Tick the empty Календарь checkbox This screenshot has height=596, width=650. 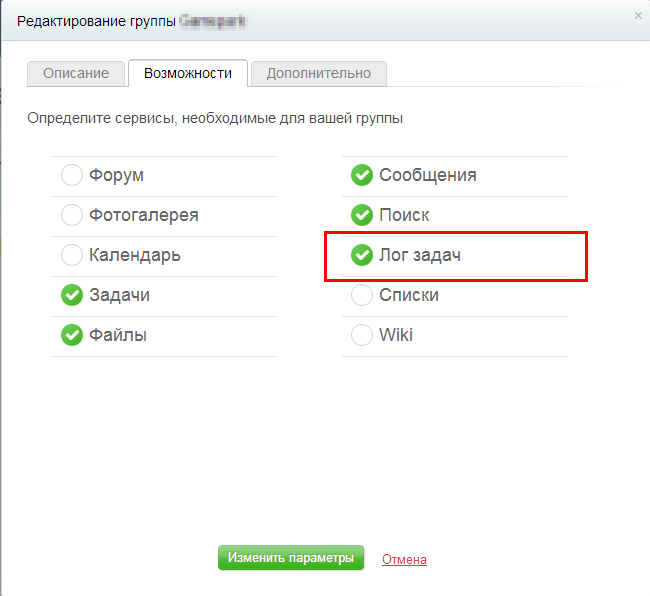pyautogui.click(x=72, y=255)
